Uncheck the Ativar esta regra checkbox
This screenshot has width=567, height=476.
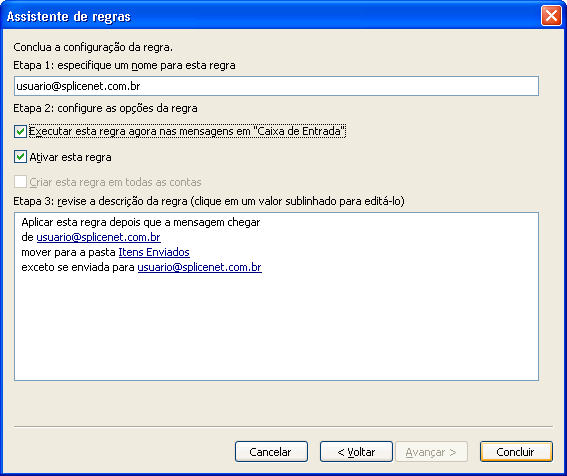click(x=20, y=157)
